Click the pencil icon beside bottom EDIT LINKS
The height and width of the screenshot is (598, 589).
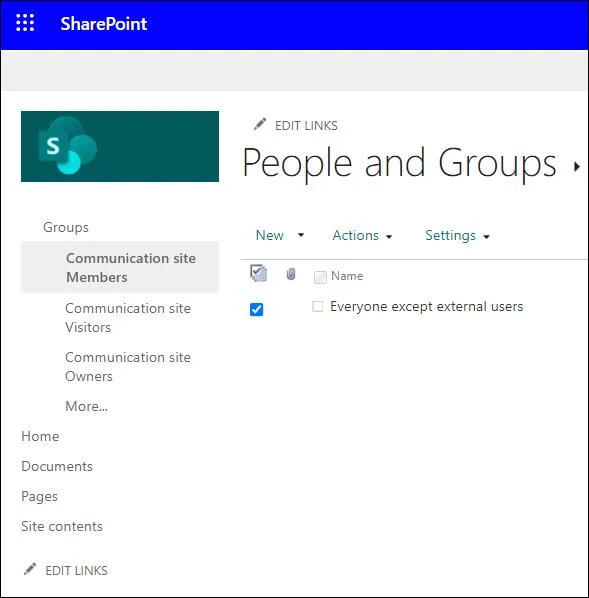click(30, 569)
